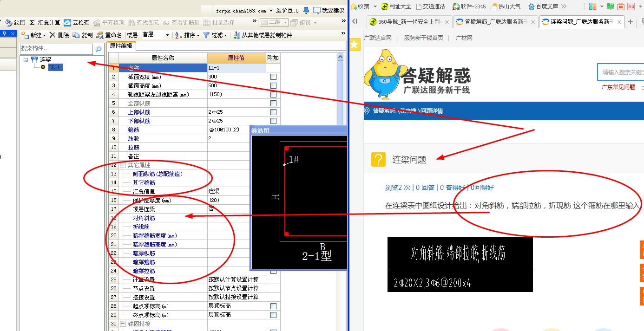Click 从其他楼层复制构件 button
Screen dimensions: 644x331
coord(263,35)
